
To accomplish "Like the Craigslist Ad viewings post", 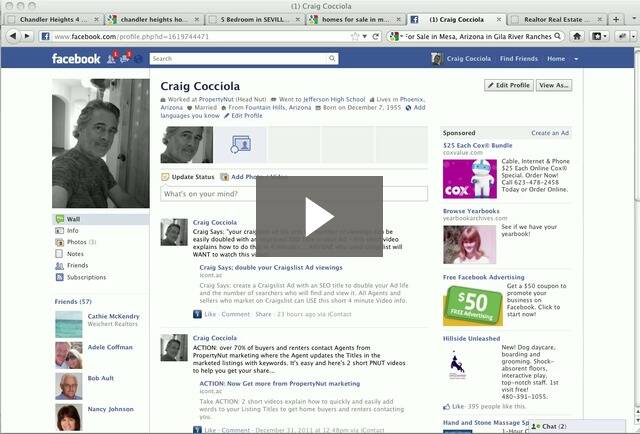I will pyautogui.click(x=210, y=314).
